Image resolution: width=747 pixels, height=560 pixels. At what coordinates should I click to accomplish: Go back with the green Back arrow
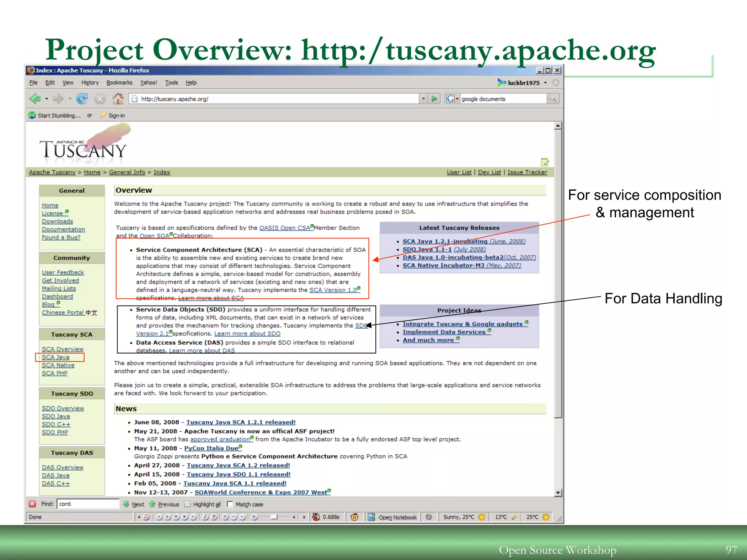(x=35, y=98)
